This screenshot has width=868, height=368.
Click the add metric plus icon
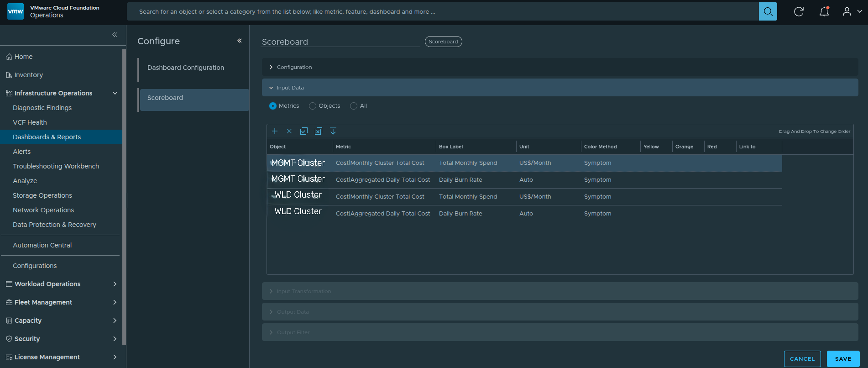click(x=275, y=131)
